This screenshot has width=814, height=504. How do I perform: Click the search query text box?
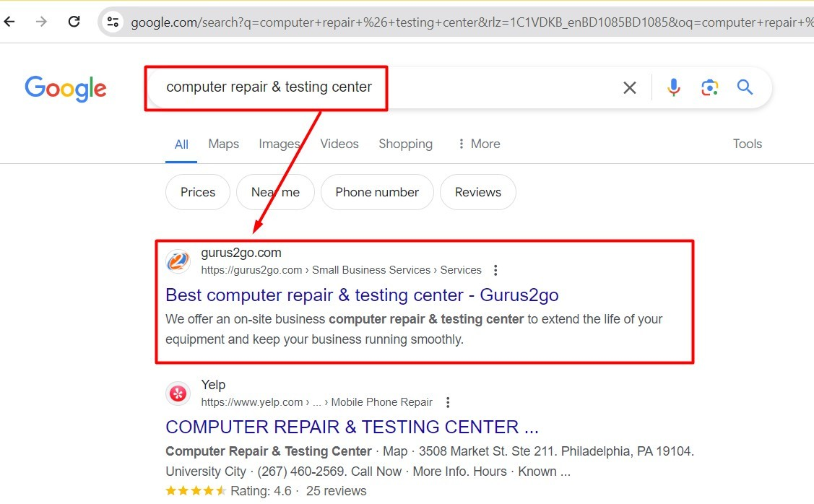coord(384,87)
